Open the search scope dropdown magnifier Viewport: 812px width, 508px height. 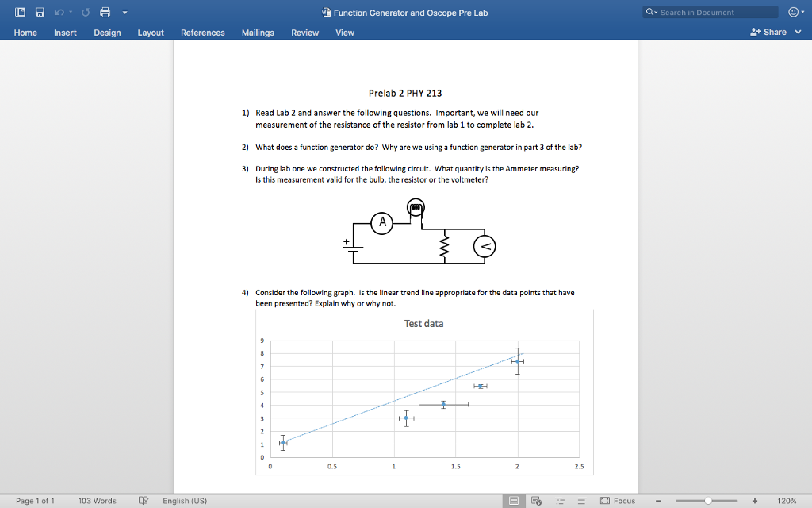(650, 11)
